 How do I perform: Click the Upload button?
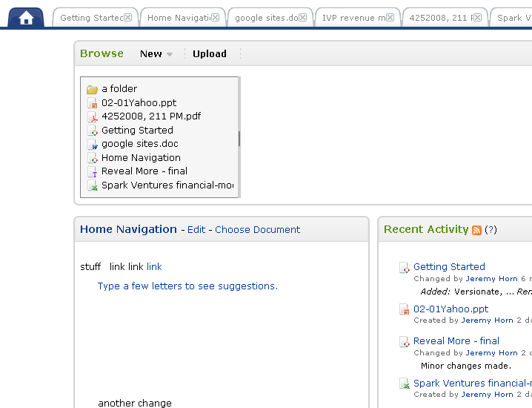(x=210, y=53)
